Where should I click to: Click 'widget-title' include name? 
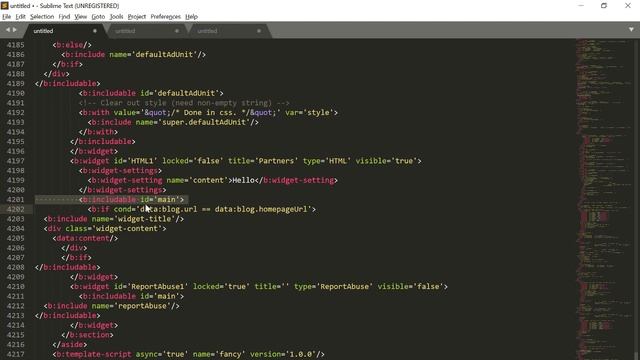144,219
